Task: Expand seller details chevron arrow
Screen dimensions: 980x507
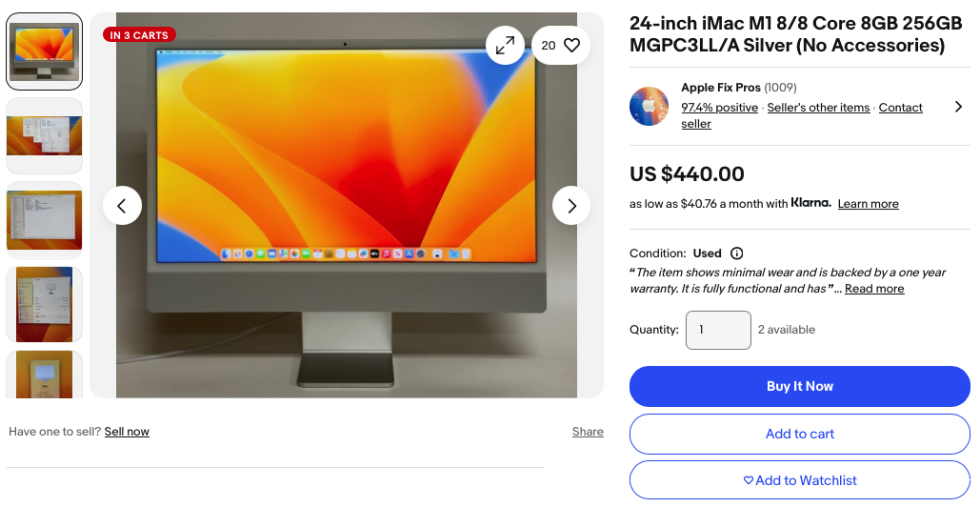Action: pyautogui.click(x=958, y=107)
